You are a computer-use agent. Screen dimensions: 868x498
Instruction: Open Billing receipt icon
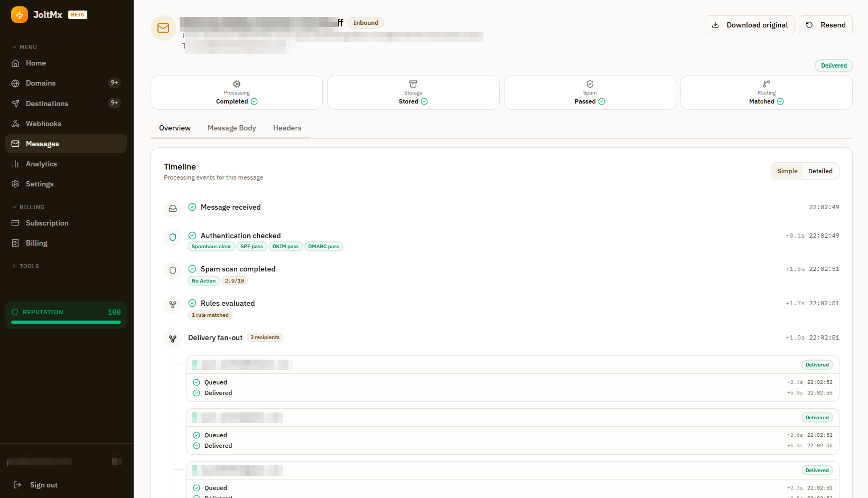coord(15,243)
